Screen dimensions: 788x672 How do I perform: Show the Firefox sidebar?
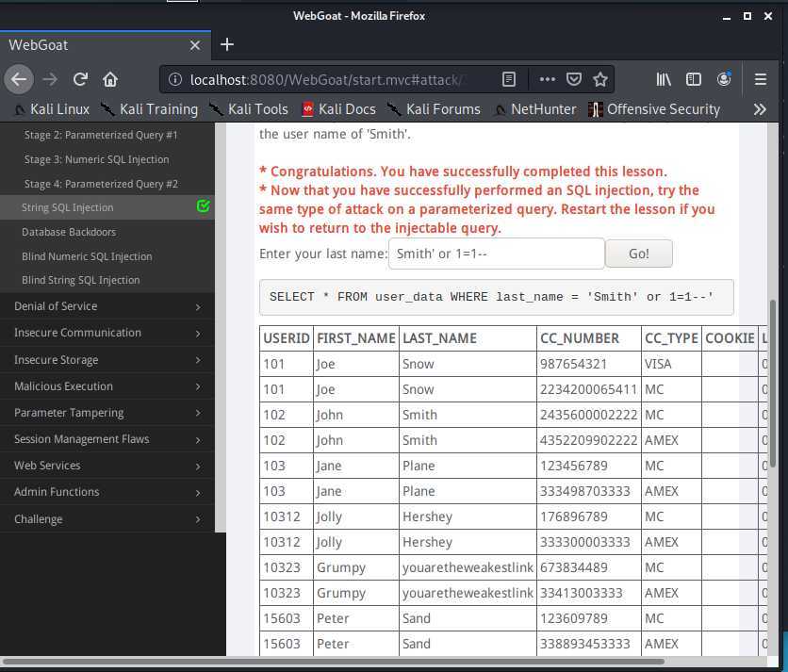(x=694, y=79)
